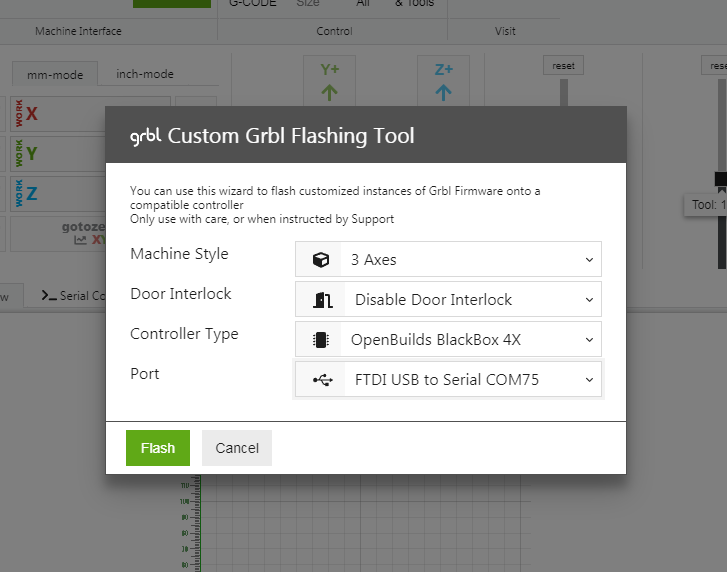The height and width of the screenshot is (572, 727).
Task: Open the Serial Console tab
Action: (72, 296)
